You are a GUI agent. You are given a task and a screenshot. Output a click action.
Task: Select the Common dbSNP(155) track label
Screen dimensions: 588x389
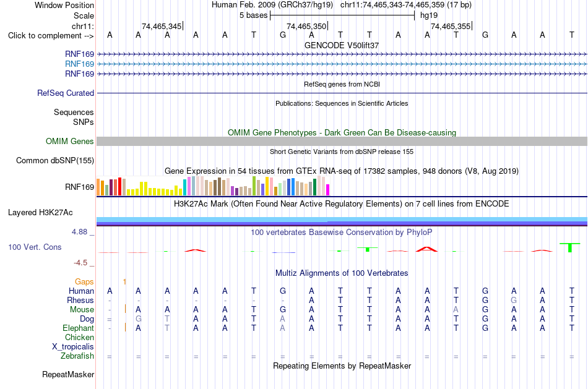(x=55, y=160)
